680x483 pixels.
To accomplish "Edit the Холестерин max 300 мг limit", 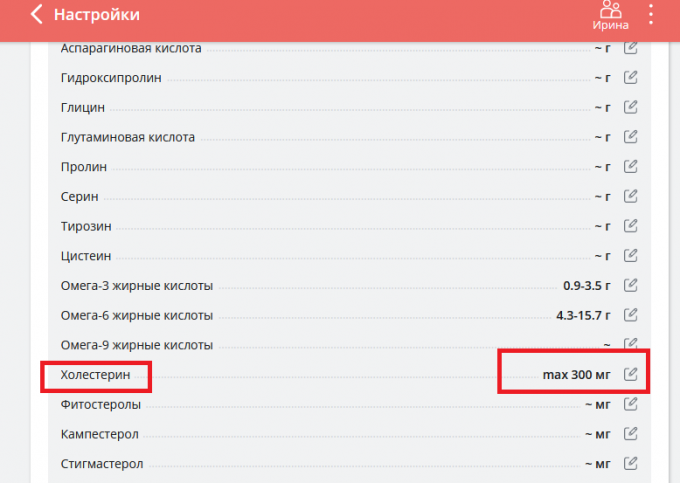I will tap(631, 374).
